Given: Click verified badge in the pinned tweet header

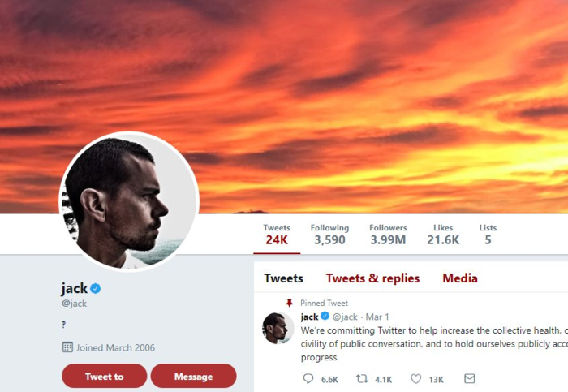Looking at the screenshot, I should point(325,317).
